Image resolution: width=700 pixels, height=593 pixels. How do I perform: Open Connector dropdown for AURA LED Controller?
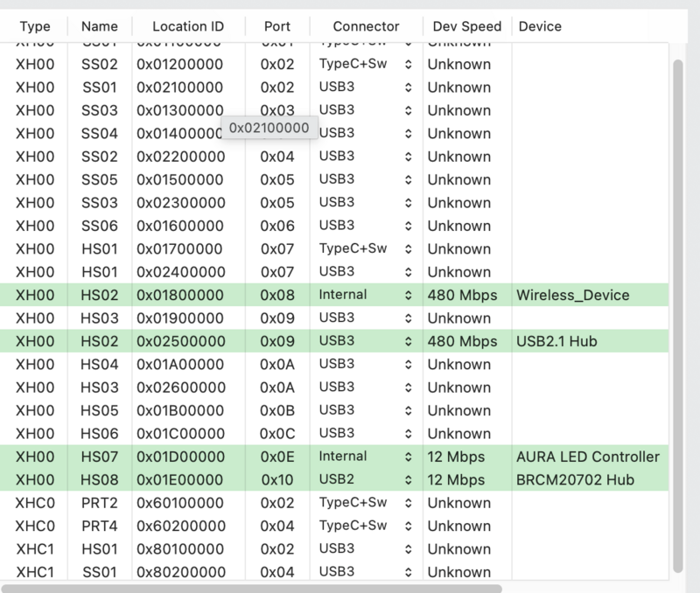(365, 457)
